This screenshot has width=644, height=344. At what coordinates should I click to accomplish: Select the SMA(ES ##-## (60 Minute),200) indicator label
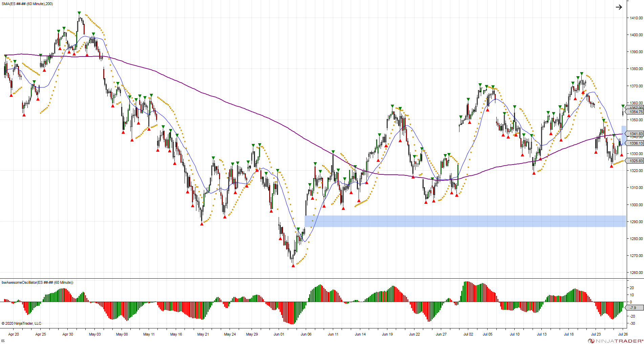click(27, 4)
